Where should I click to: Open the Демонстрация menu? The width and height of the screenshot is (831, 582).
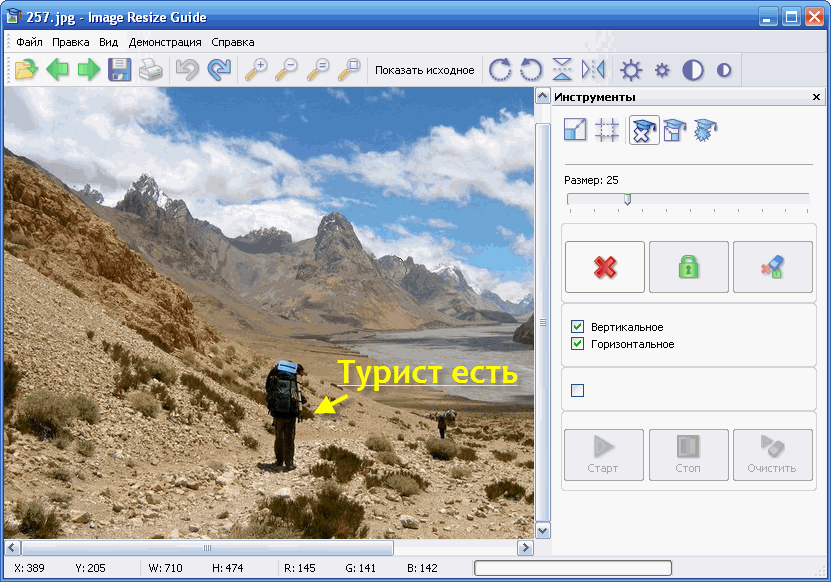(x=165, y=42)
